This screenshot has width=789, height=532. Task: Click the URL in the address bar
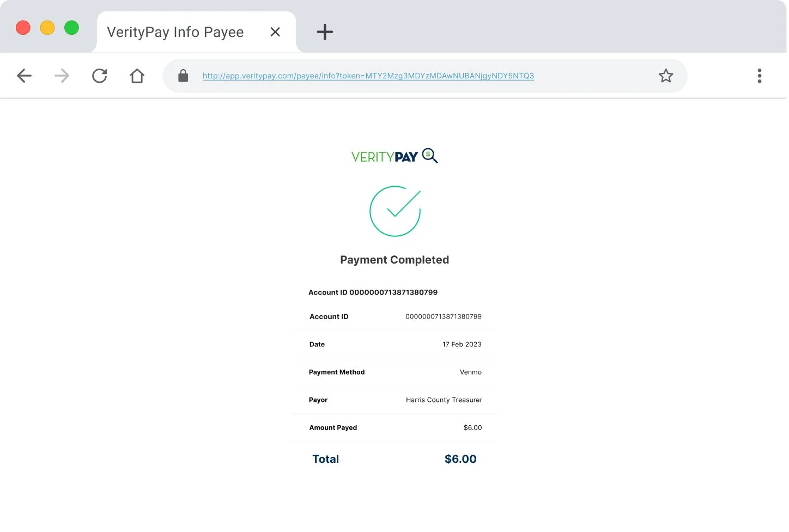coord(368,76)
